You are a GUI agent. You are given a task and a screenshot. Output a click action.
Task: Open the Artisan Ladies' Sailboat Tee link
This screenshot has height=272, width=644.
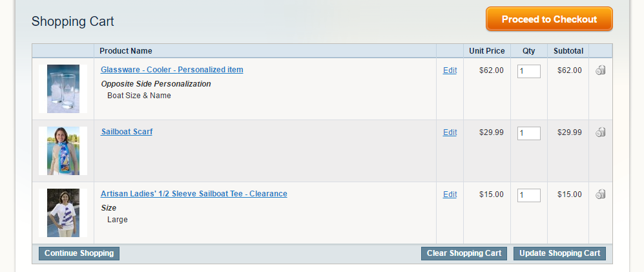point(194,194)
